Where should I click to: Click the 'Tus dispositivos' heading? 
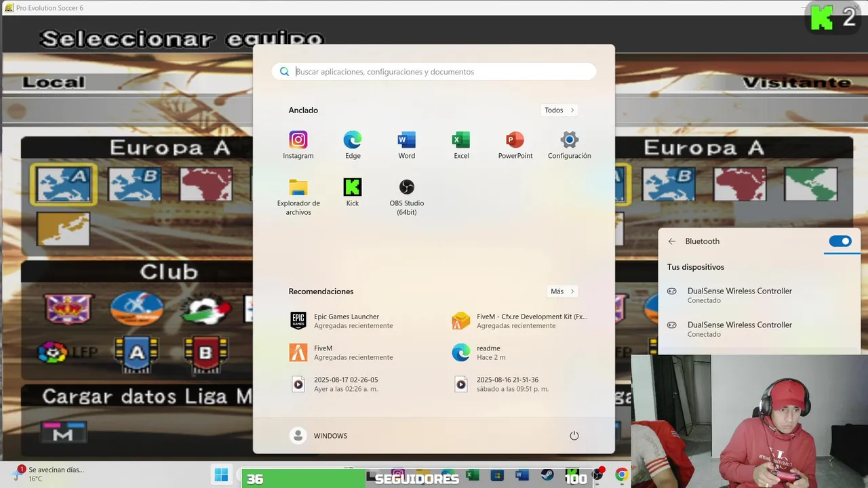pos(696,267)
